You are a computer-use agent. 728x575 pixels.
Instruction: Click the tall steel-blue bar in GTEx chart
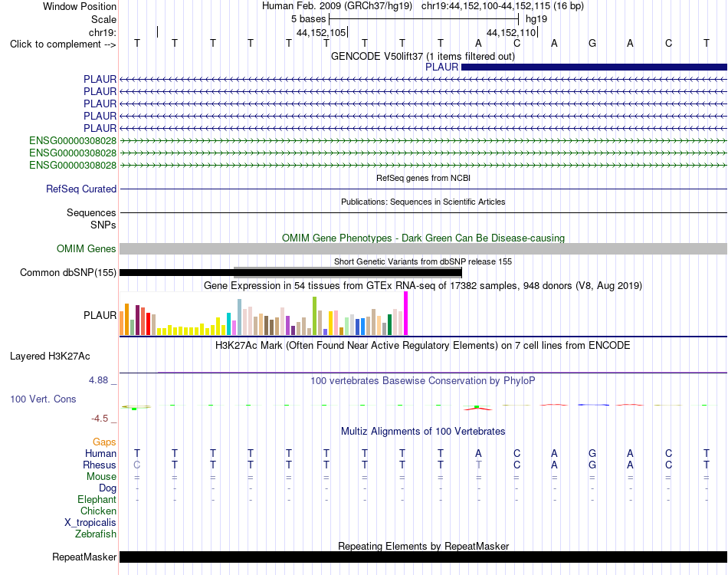240,317
